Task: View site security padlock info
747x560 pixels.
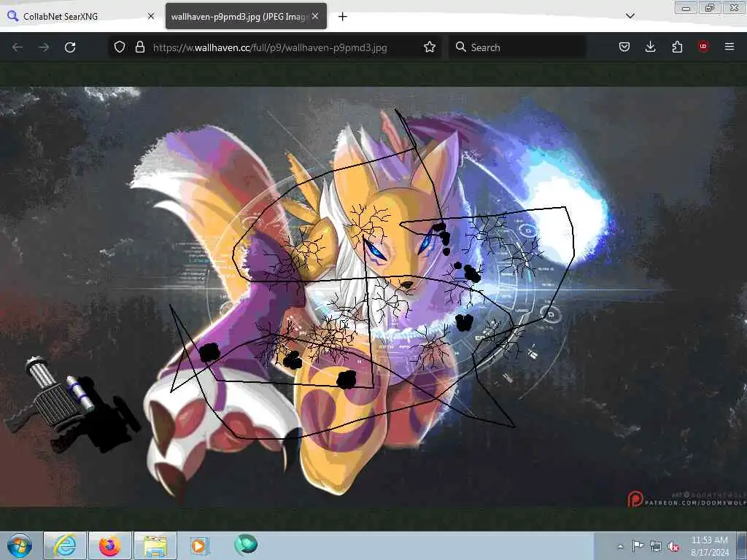Action: (x=139, y=47)
